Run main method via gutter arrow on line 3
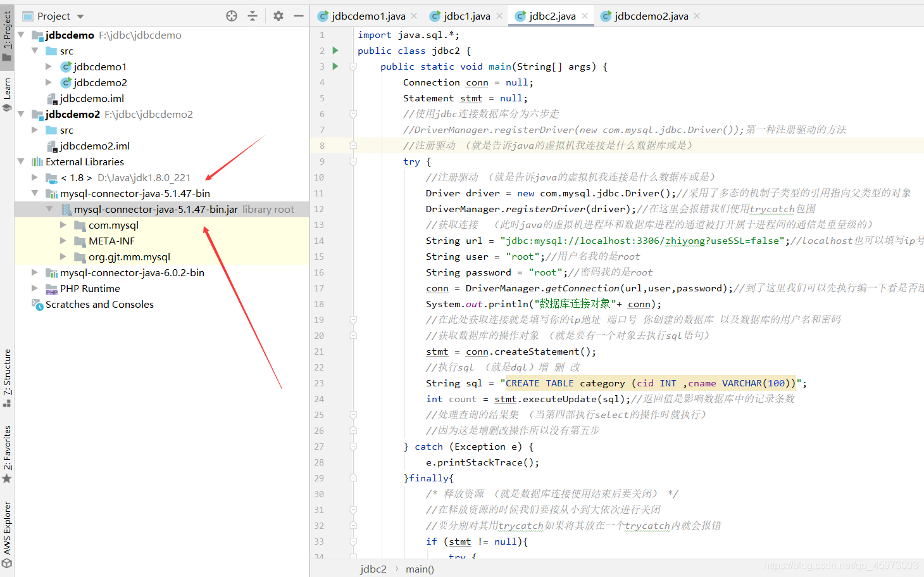 pyautogui.click(x=335, y=67)
